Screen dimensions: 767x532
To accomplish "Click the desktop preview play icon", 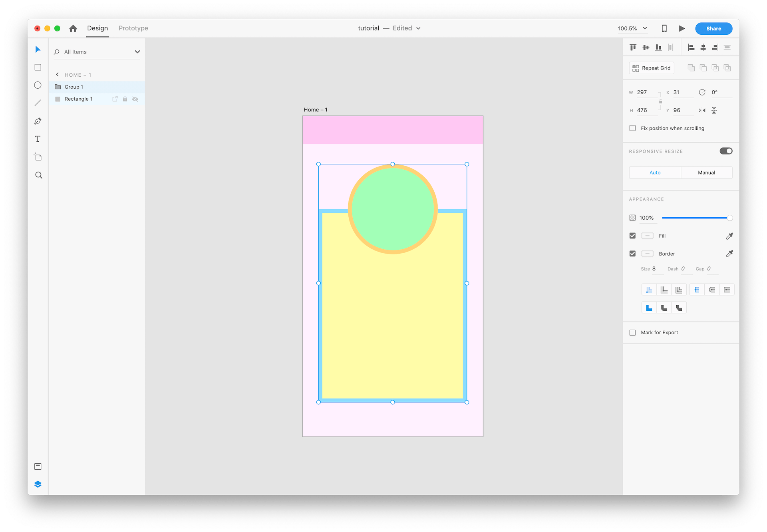I will [682, 28].
